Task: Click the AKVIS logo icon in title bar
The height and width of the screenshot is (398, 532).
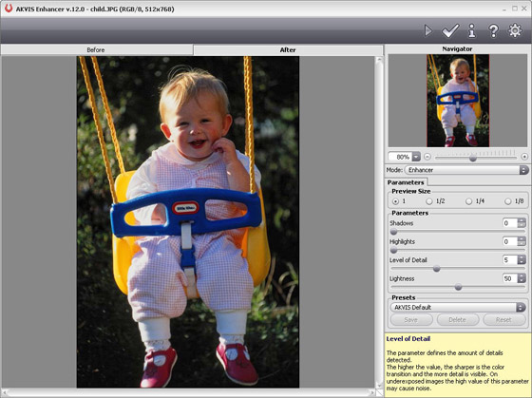Action: (x=9, y=9)
